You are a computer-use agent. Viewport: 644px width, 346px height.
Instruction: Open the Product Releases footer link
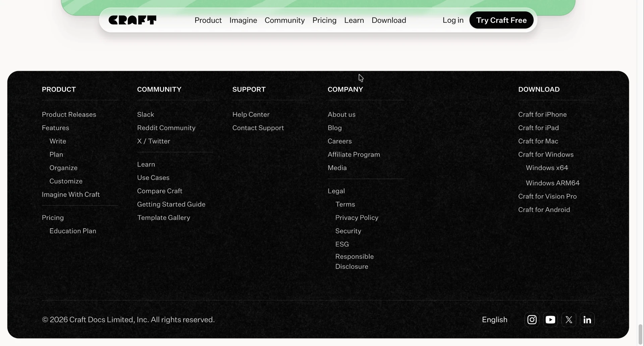[x=69, y=114]
